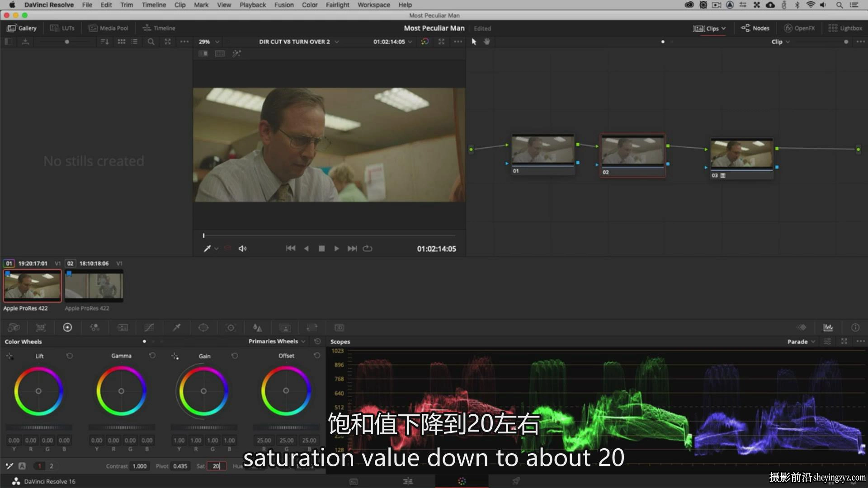Open the Playback menu
The image size is (868, 488).
coord(253,5)
